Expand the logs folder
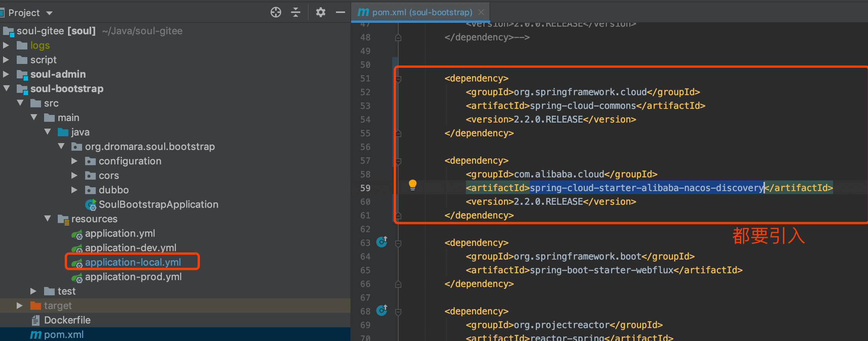 [x=6, y=45]
